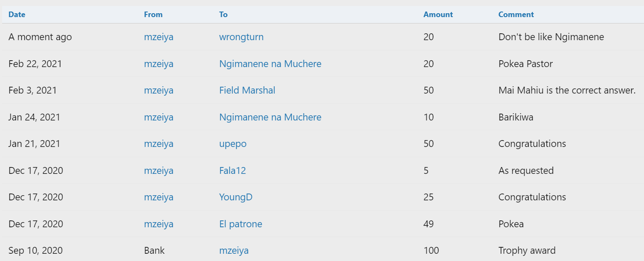Image resolution: width=644 pixels, height=261 pixels.
Task: Click the To column header
Action: 223,15
